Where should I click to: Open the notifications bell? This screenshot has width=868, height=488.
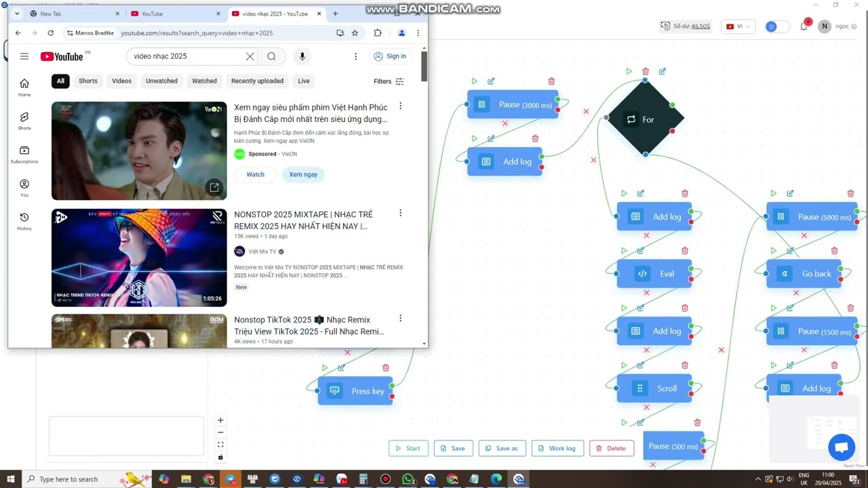(804, 26)
